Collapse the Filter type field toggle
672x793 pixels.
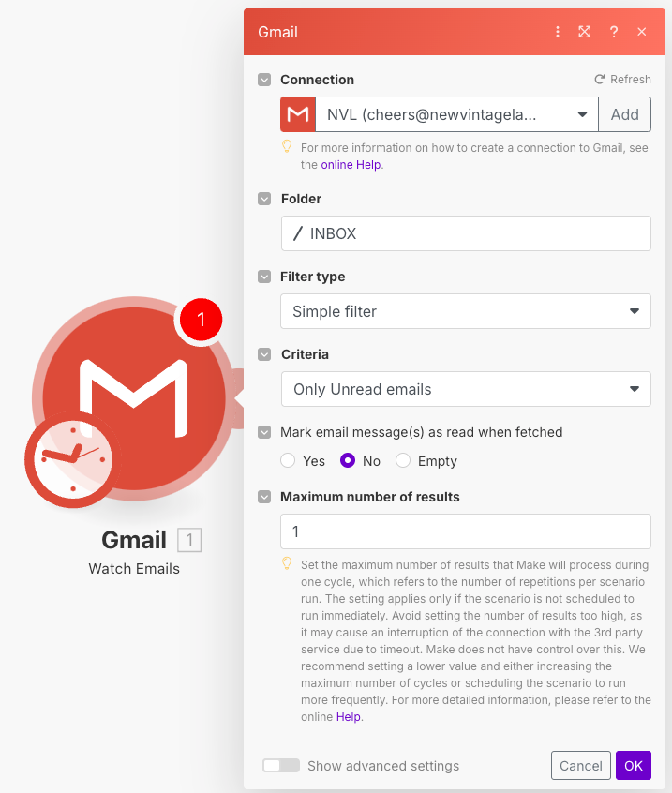pos(264,277)
